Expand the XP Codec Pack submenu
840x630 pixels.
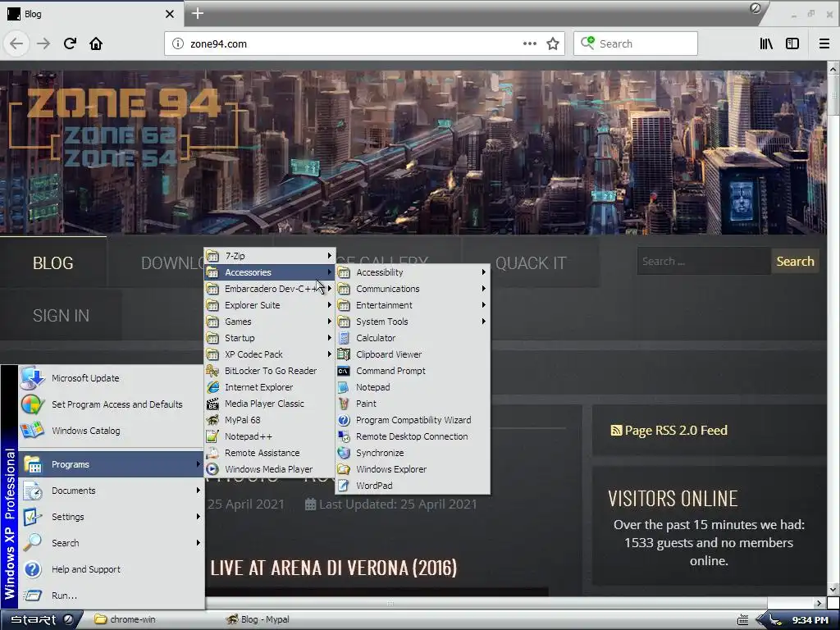pos(270,354)
